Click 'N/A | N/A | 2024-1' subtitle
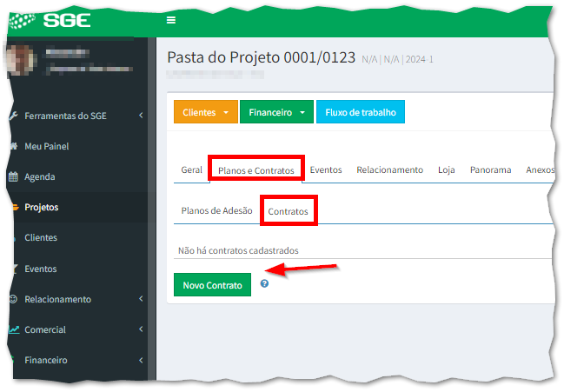 tap(397, 59)
